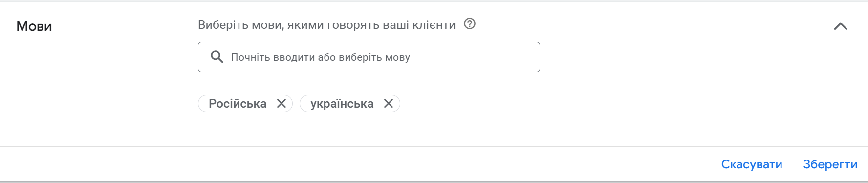The height and width of the screenshot is (183, 868).
Task: Hide the languages panel using the up arrow
Action: click(x=841, y=26)
